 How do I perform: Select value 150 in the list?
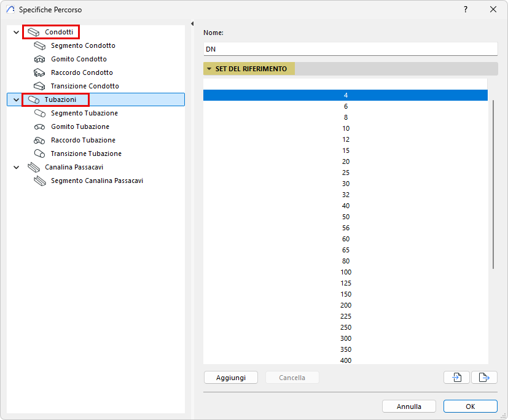(345, 294)
